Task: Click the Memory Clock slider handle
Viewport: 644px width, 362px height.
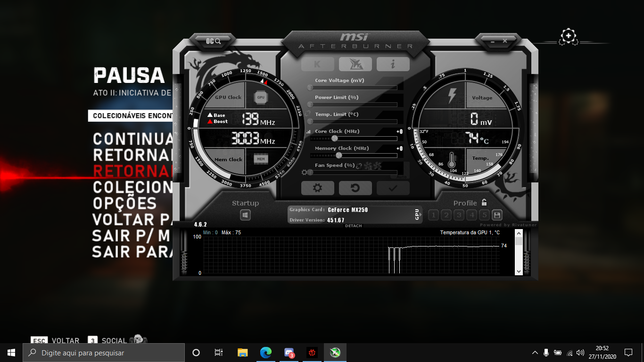Action: point(339,155)
